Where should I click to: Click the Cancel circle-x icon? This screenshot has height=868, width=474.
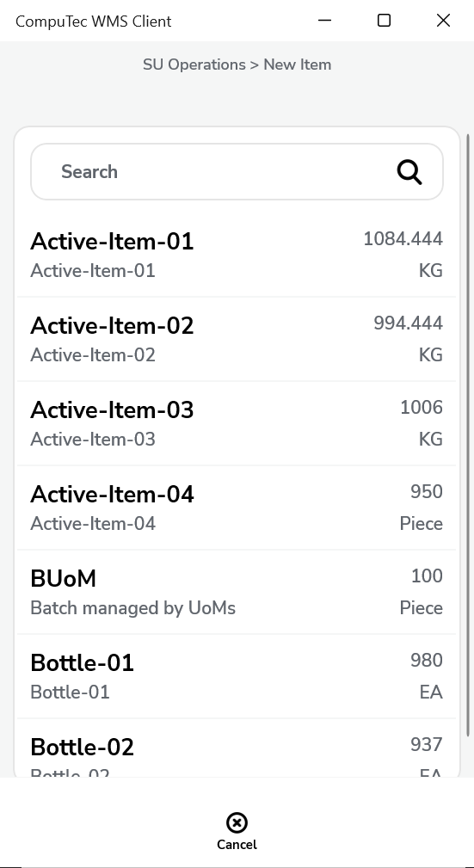(x=237, y=822)
